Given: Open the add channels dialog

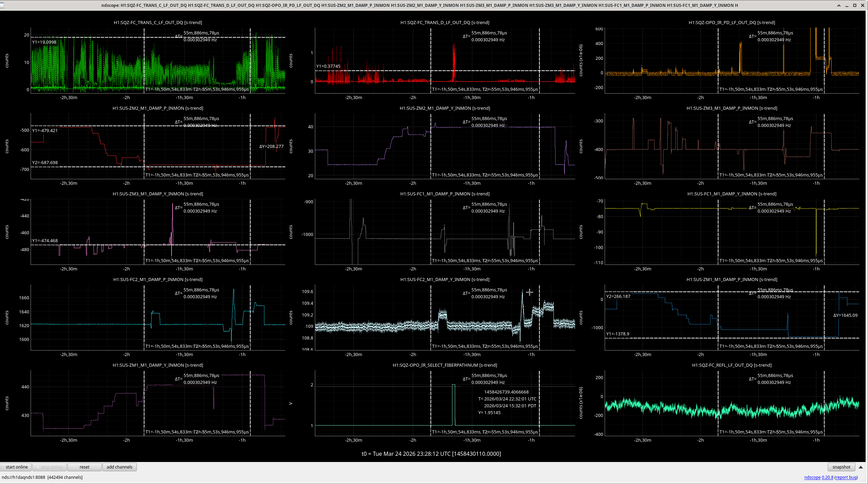Looking at the screenshot, I should tap(119, 467).
